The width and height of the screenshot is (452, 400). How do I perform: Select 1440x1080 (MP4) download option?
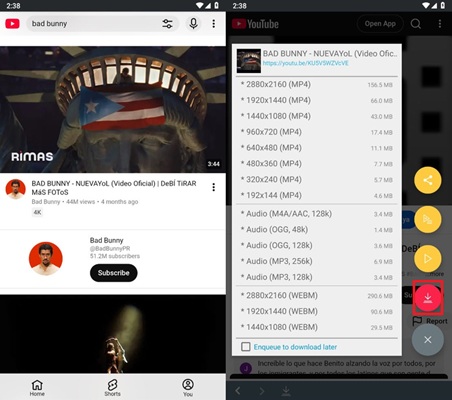[x=317, y=116]
